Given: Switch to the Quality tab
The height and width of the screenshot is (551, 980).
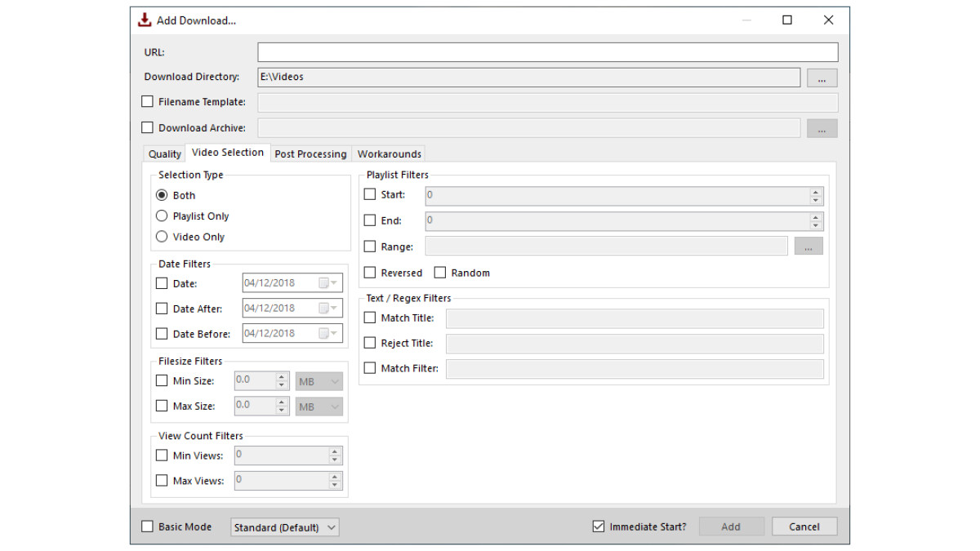Looking at the screenshot, I should pos(164,154).
